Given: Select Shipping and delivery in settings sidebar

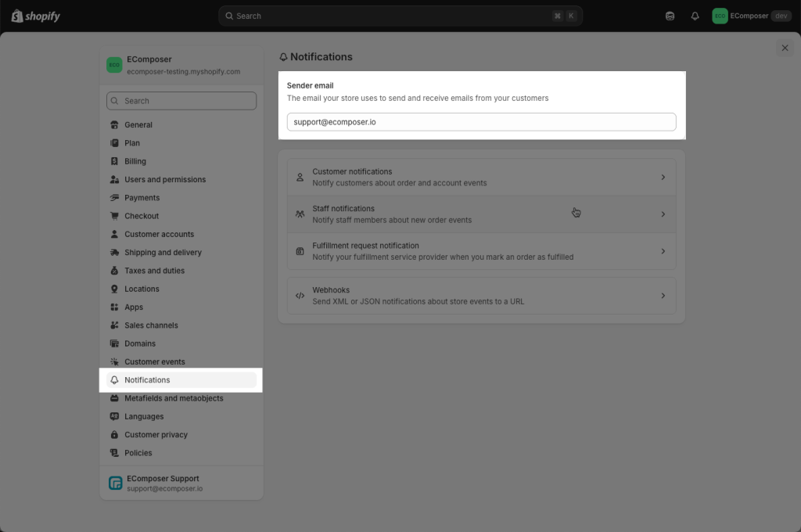Looking at the screenshot, I should [163, 253].
